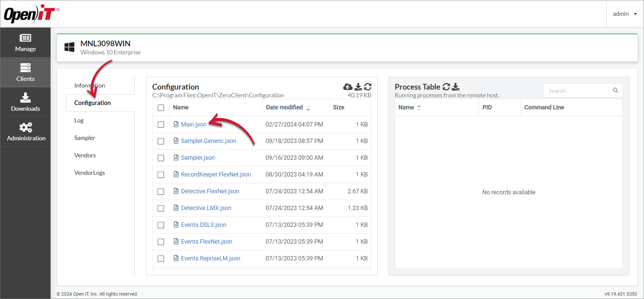644x299 pixels.
Task: Switch to the Vendors tab
Action: [85, 155]
